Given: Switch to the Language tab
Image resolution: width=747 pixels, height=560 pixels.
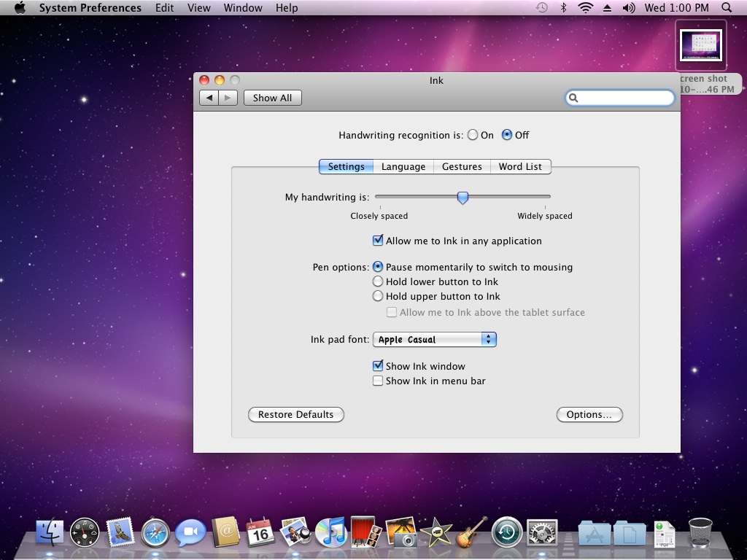Looking at the screenshot, I should [403, 167].
